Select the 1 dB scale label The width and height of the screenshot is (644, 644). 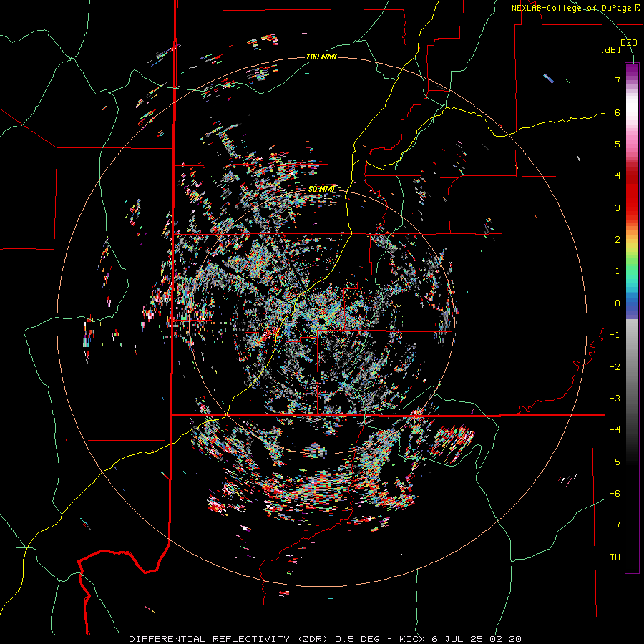618,271
